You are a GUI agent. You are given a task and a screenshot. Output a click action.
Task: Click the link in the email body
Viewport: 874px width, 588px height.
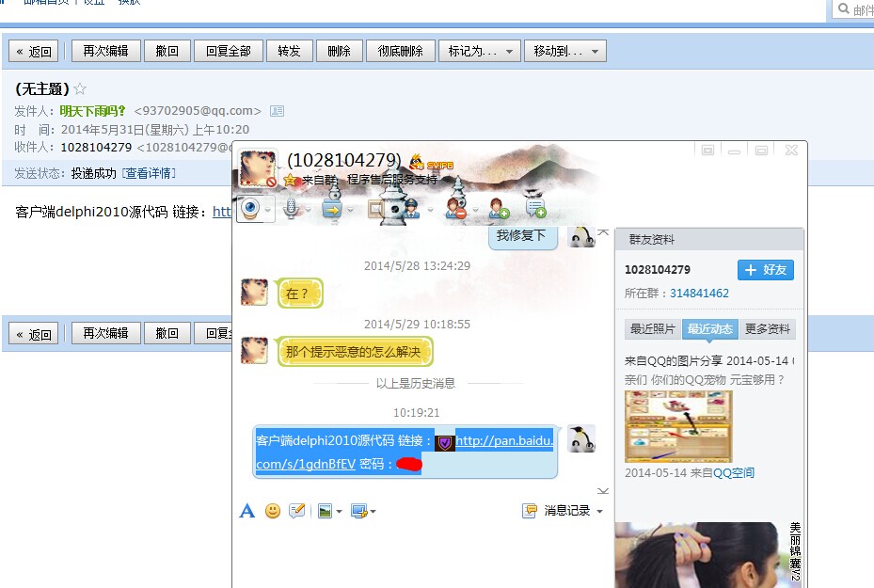pos(222,212)
